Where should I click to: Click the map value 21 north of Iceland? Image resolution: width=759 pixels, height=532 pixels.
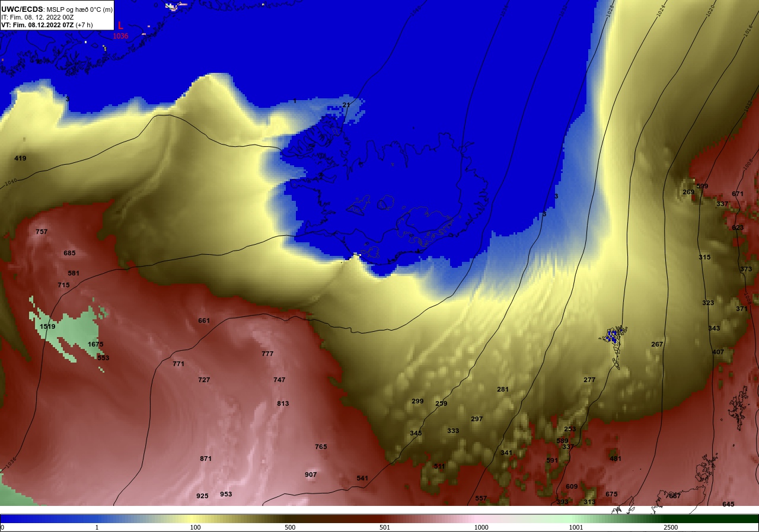pos(346,105)
